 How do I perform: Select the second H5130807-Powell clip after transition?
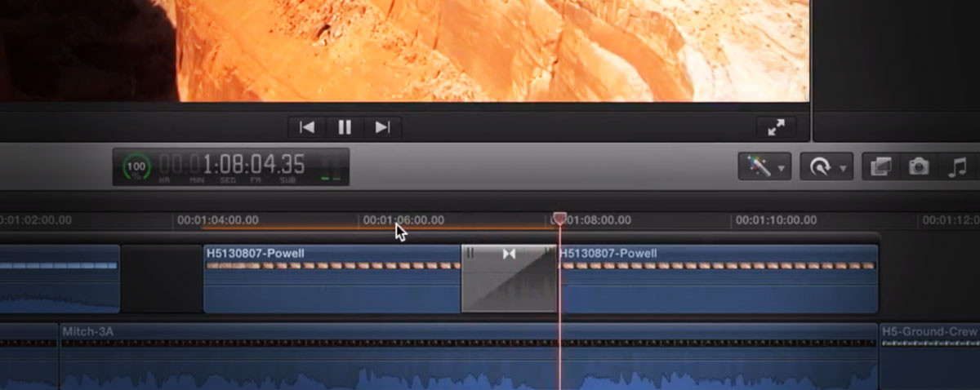coord(718,278)
